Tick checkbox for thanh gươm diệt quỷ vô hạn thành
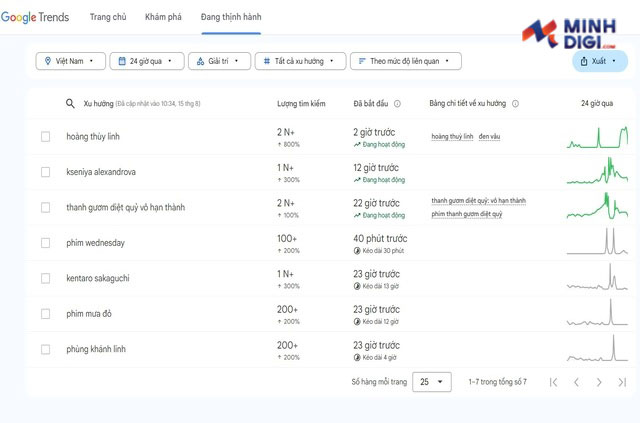Screen dimensions: 640x423 coord(45,207)
